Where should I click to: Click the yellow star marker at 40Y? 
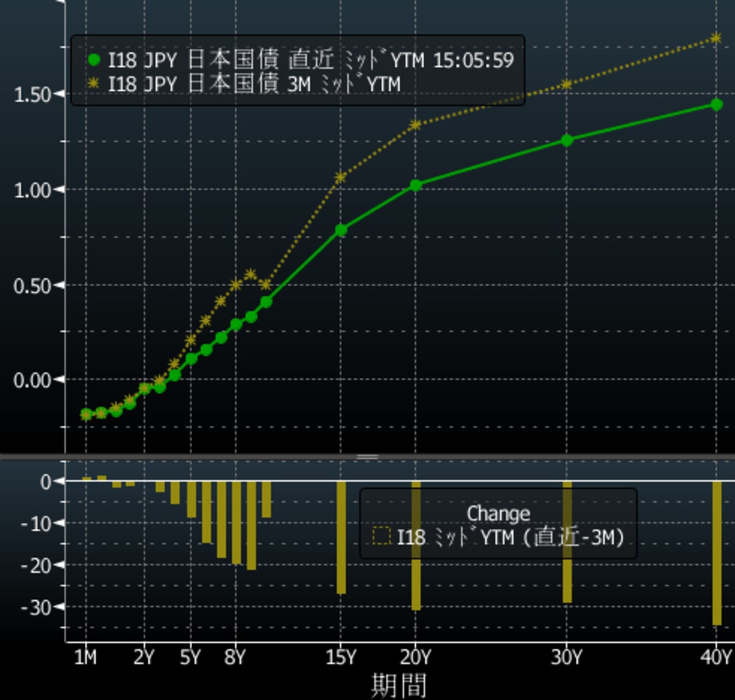coord(716,38)
